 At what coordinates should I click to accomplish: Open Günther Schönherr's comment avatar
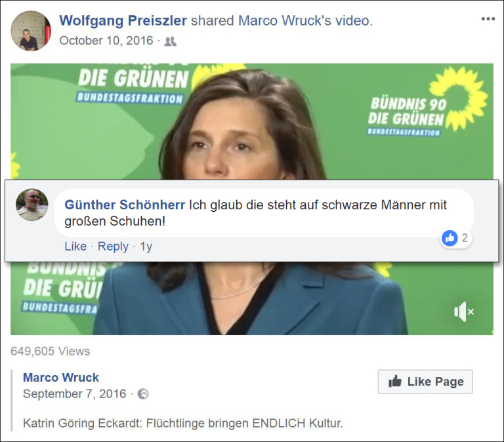[x=31, y=205]
